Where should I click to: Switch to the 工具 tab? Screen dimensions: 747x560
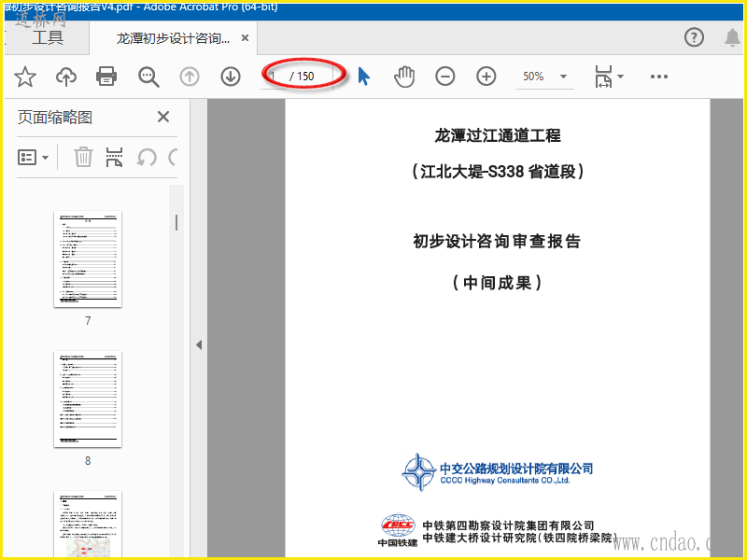click(48, 37)
